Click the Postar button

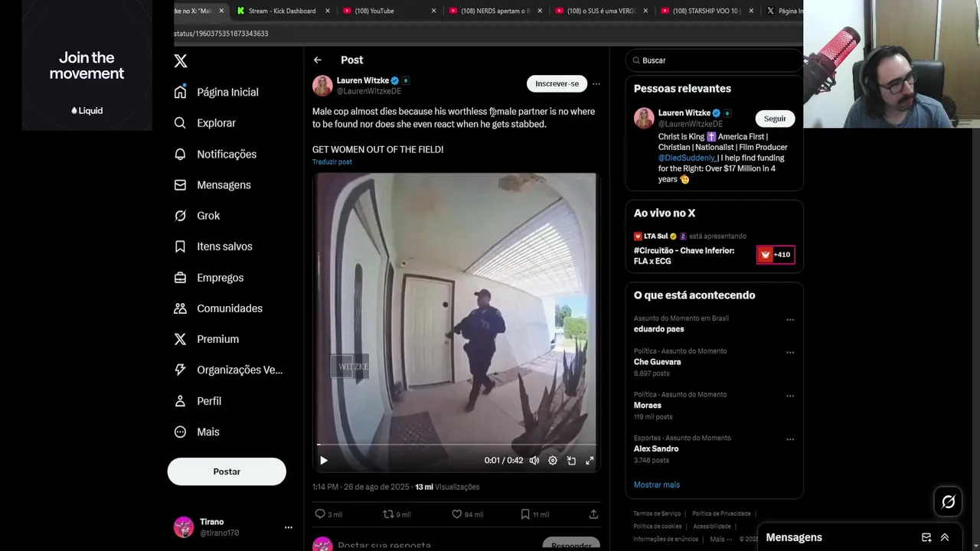(x=227, y=471)
